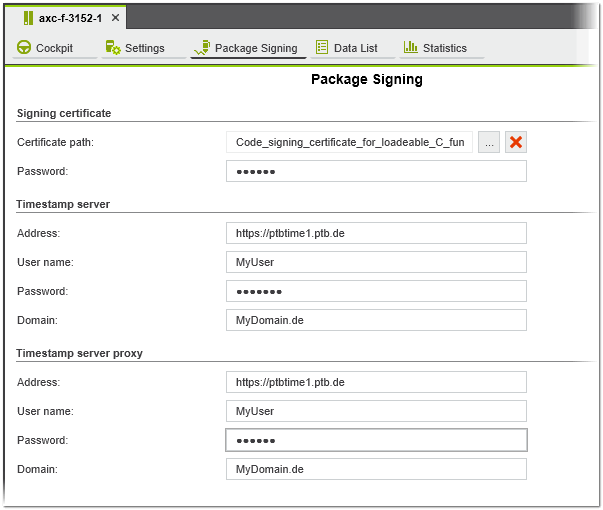Remove certificate with red X icon
This screenshot has width=603, height=510.
[516, 142]
